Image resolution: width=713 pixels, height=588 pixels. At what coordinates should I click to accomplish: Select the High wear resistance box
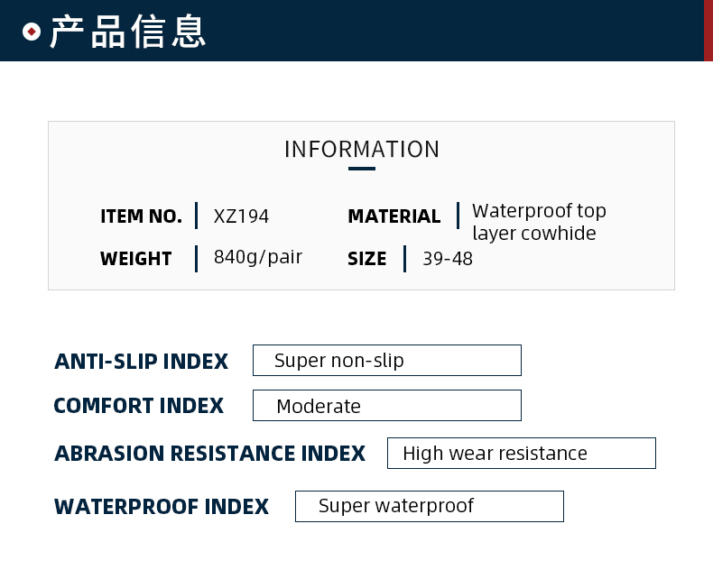coord(521,453)
